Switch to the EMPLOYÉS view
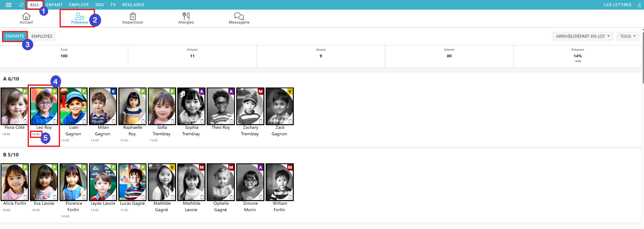 tap(42, 36)
